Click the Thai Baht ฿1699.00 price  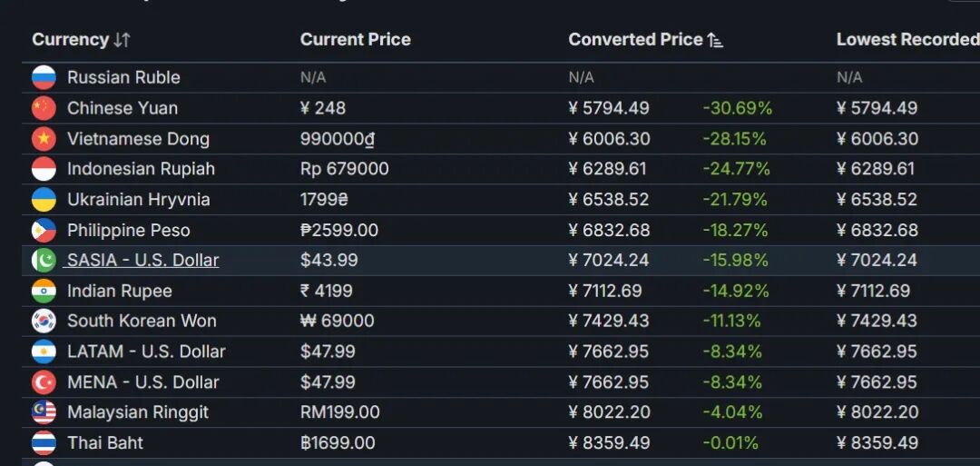pyautogui.click(x=338, y=443)
